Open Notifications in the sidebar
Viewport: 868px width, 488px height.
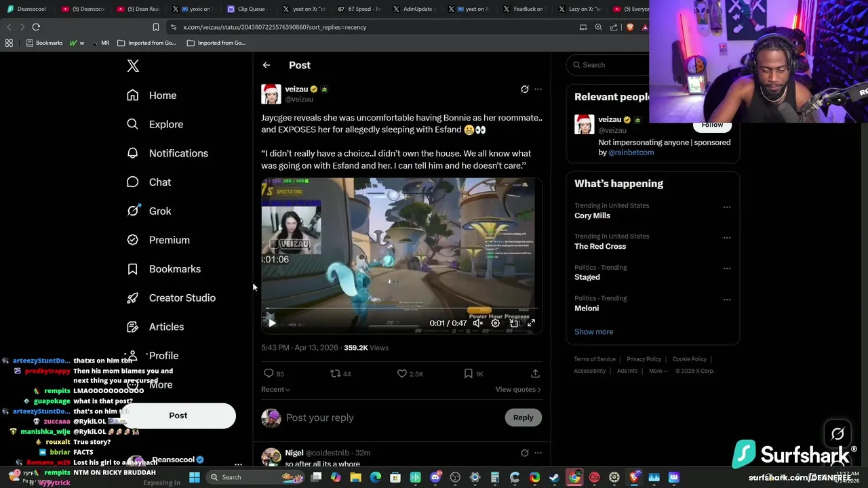click(167, 153)
